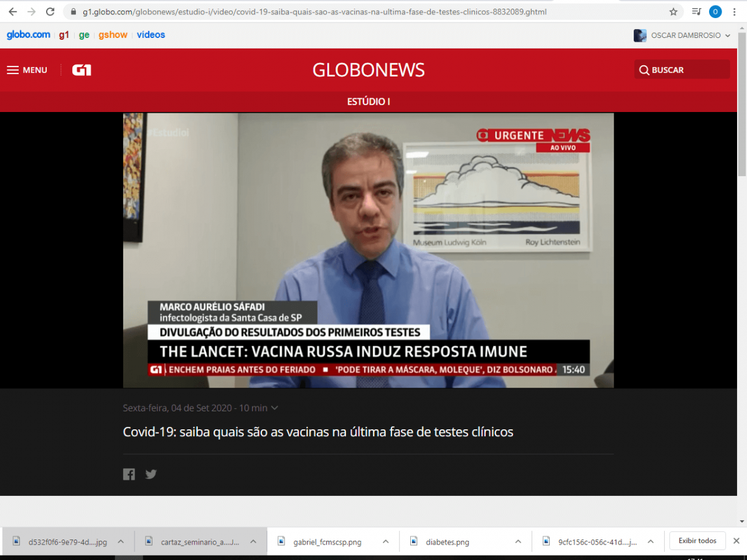Focus the browser address bar URL

[x=315, y=12]
